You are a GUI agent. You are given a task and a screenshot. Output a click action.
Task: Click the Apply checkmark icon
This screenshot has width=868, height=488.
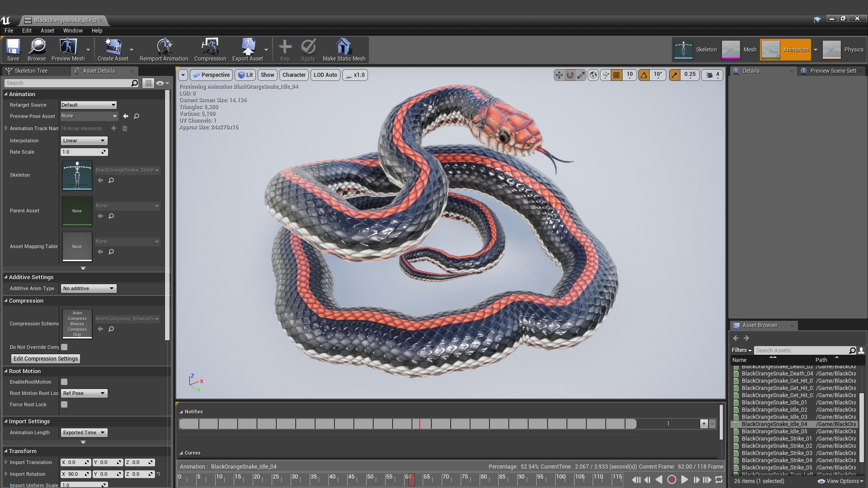(308, 50)
